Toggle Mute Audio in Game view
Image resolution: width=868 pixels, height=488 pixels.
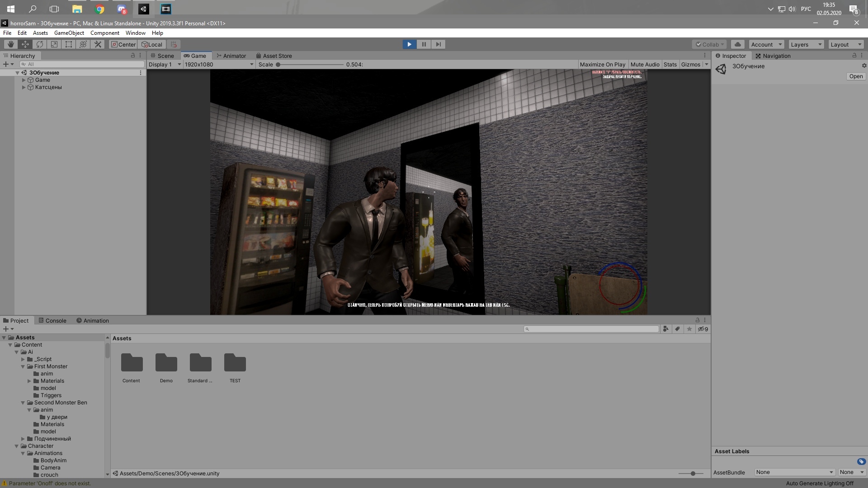tap(644, 64)
